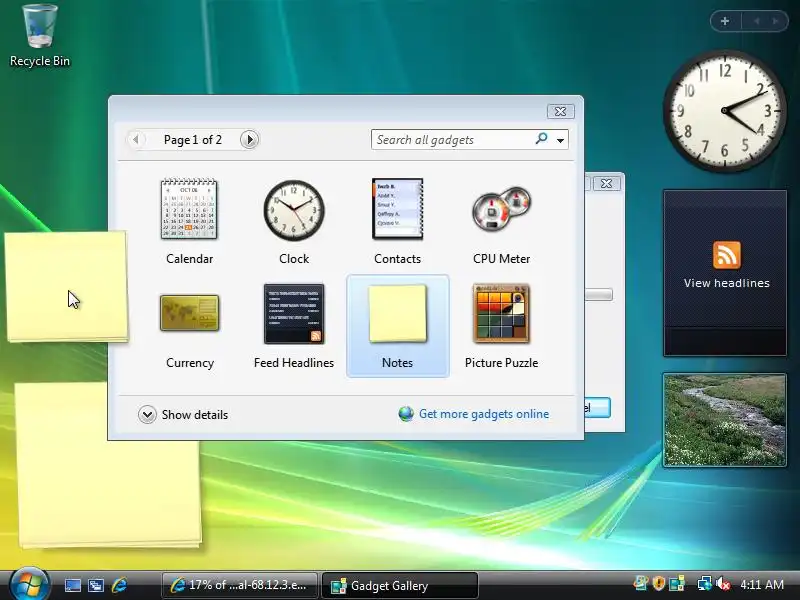This screenshot has width=800, height=600.
Task: Choose the Feed Headlines gadget icon
Action: point(294,314)
